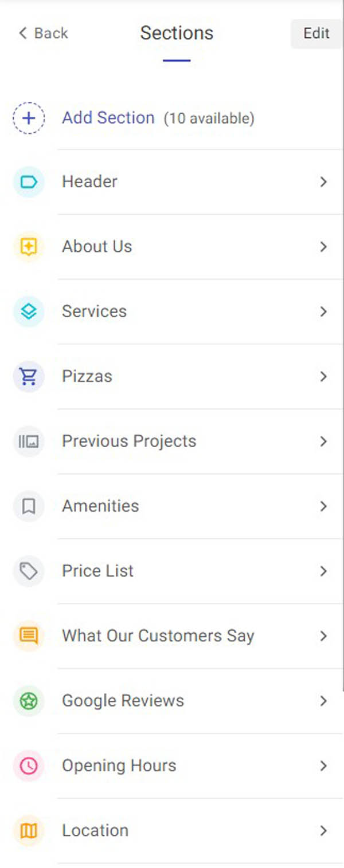The height and width of the screenshot is (868, 344).
Task: Click the Price List tag icon
Action: click(x=29, y=571)
